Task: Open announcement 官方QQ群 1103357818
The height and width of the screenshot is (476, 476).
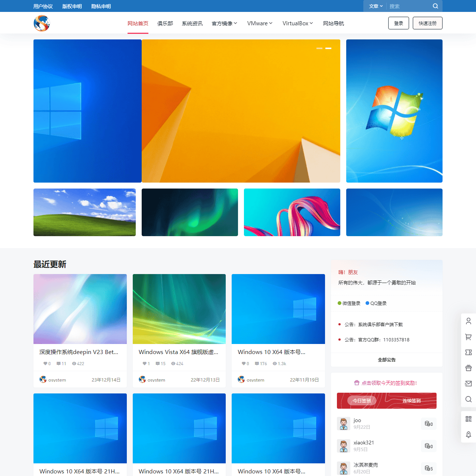Action: click(x=377, y=340)
